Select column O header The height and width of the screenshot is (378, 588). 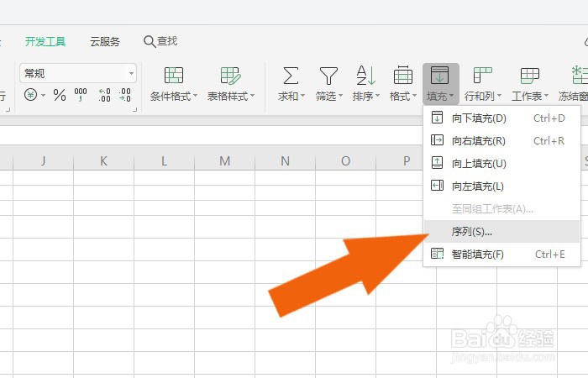click(x=346, y=161)
